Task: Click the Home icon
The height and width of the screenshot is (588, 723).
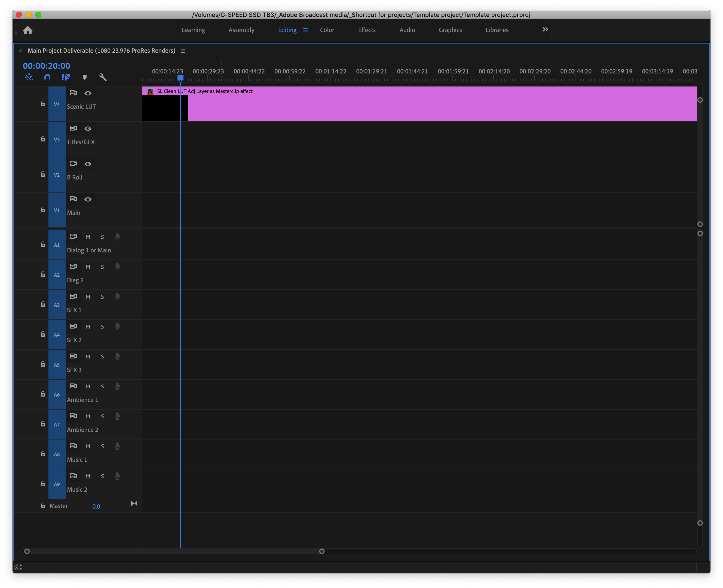Action: [28, 30]
